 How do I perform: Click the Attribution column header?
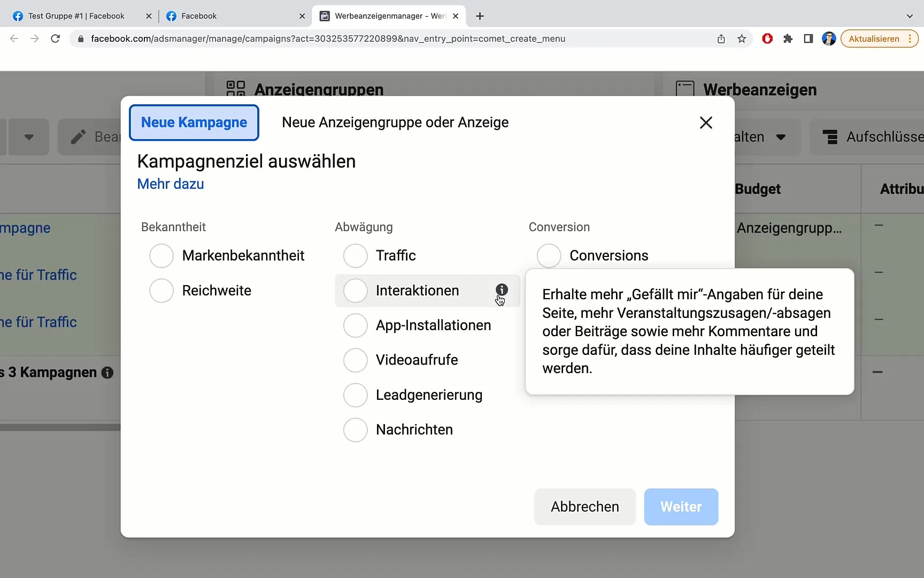point(902,189)
